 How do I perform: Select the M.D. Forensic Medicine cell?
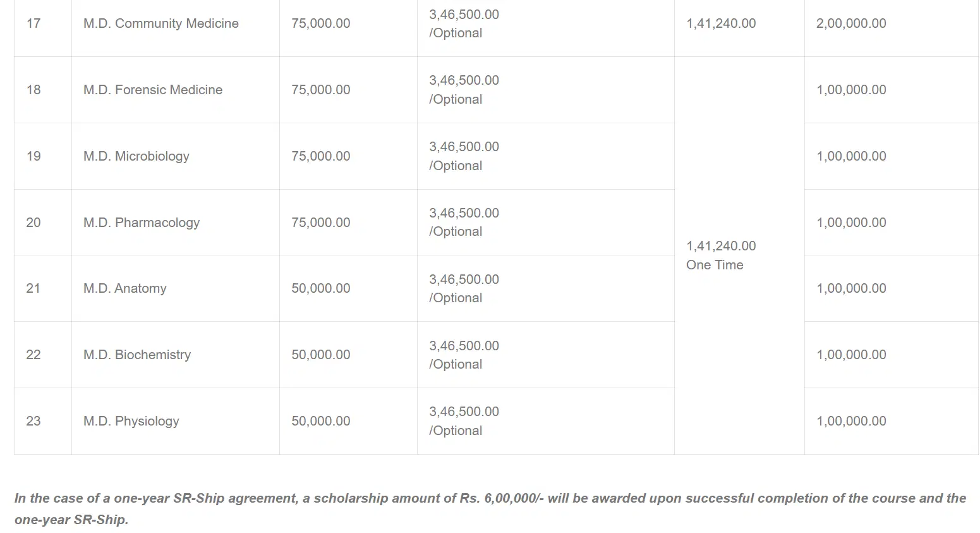coord(152,90)
